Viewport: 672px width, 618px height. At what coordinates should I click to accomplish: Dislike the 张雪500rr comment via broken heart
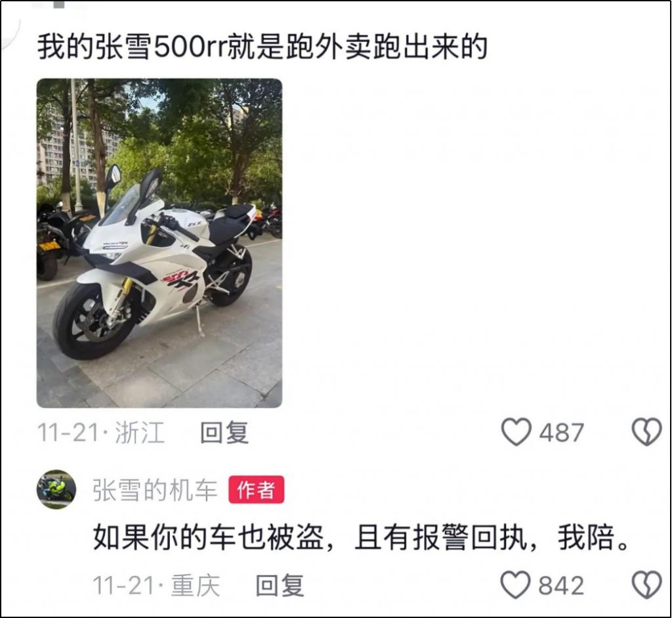tap(646, 432)
